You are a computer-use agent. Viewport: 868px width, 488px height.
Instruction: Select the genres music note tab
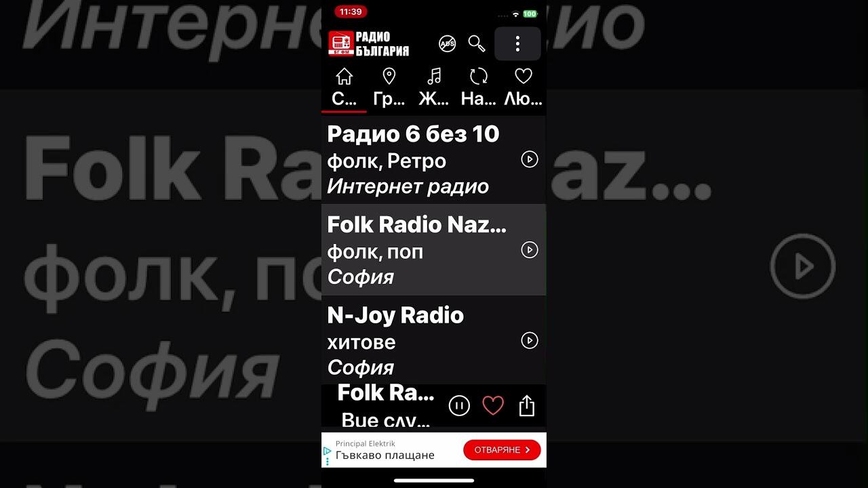(434, 87)
